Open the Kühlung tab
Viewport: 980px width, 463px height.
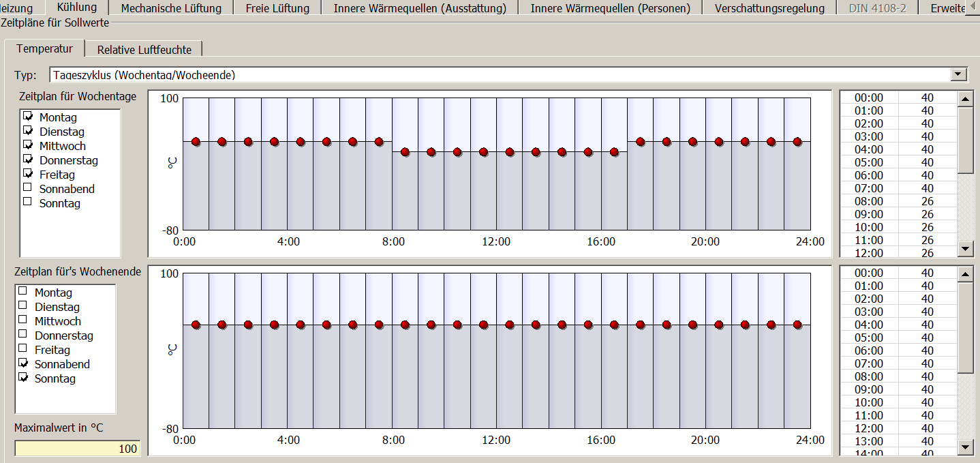77,8
